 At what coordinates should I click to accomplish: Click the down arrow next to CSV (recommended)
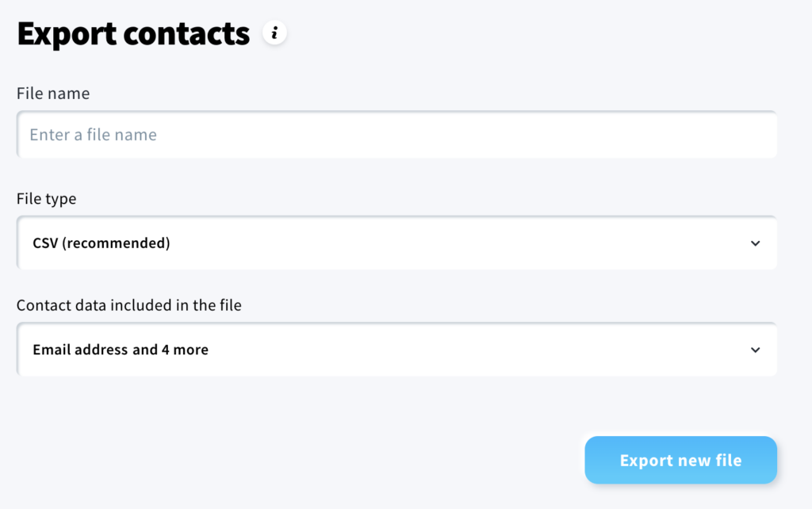pyautogui.click(x=756, y=243)
